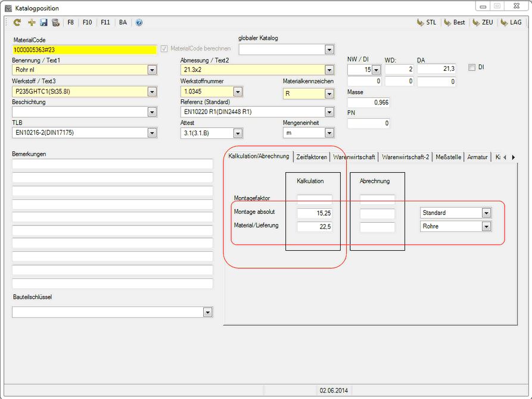The image size is (532, 399).
Task: Enable the DI checkbox
Action: (x=472, y=67)
